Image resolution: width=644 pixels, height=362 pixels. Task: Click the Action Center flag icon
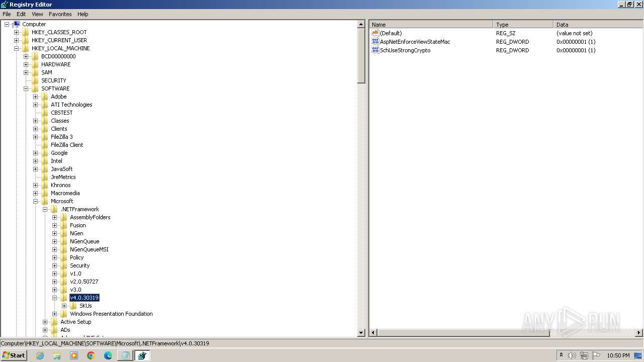[x=597, y=355]
